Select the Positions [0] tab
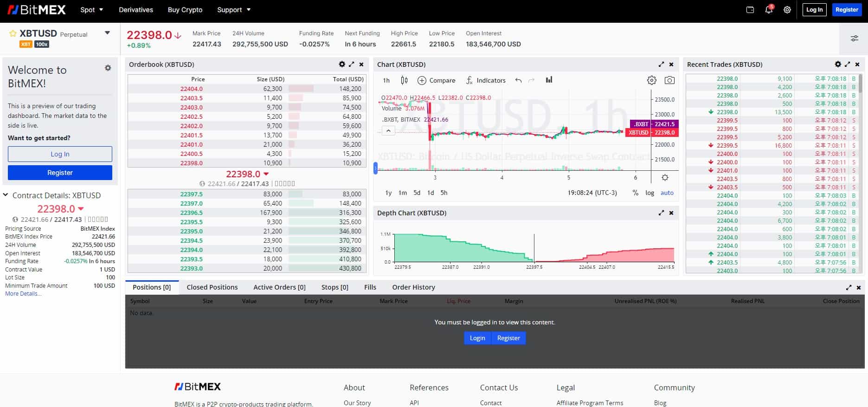The width and height of the screenshot is (868, 407). click(152, 287)
